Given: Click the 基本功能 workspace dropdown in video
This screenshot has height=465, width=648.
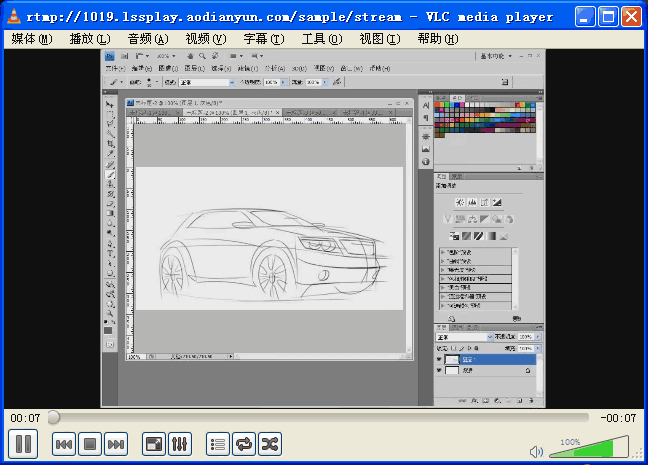Looking at the screenshot, I should (496, 56).
